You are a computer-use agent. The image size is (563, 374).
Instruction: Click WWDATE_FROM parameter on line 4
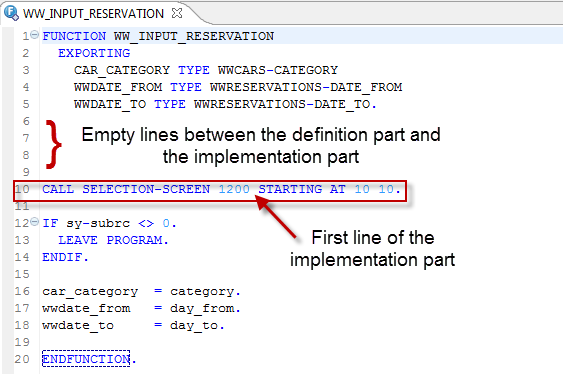coord(118,87)
